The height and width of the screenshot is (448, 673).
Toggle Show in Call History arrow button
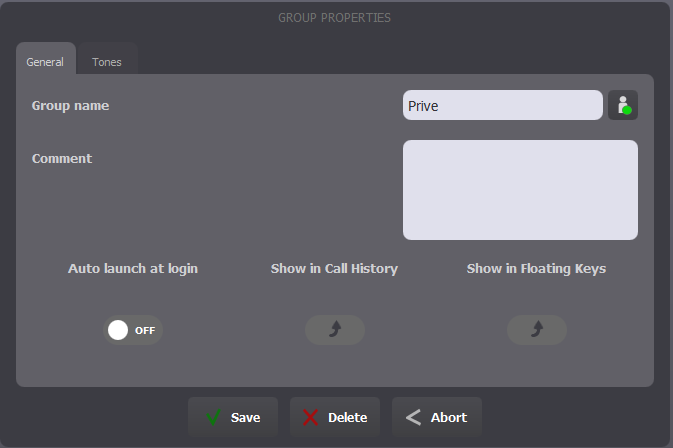click(x=335, y=330)
